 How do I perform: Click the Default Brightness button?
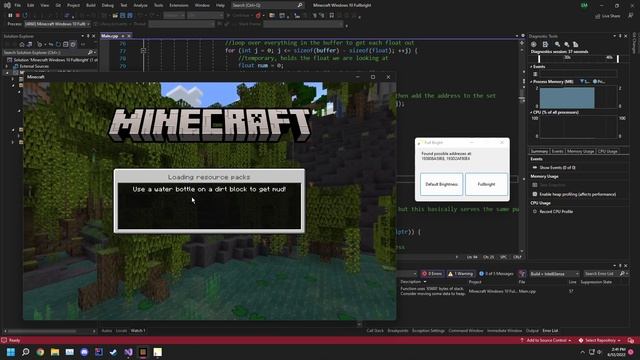(441, 184)
